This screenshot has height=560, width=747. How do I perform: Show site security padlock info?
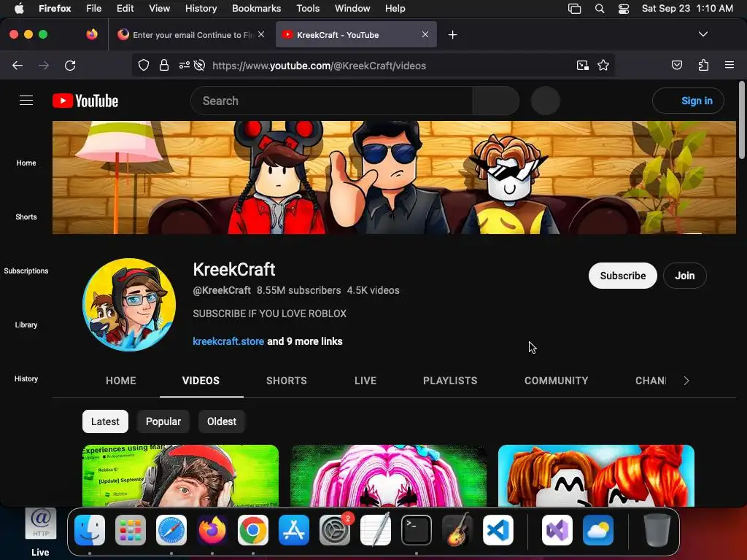[164, 65]
